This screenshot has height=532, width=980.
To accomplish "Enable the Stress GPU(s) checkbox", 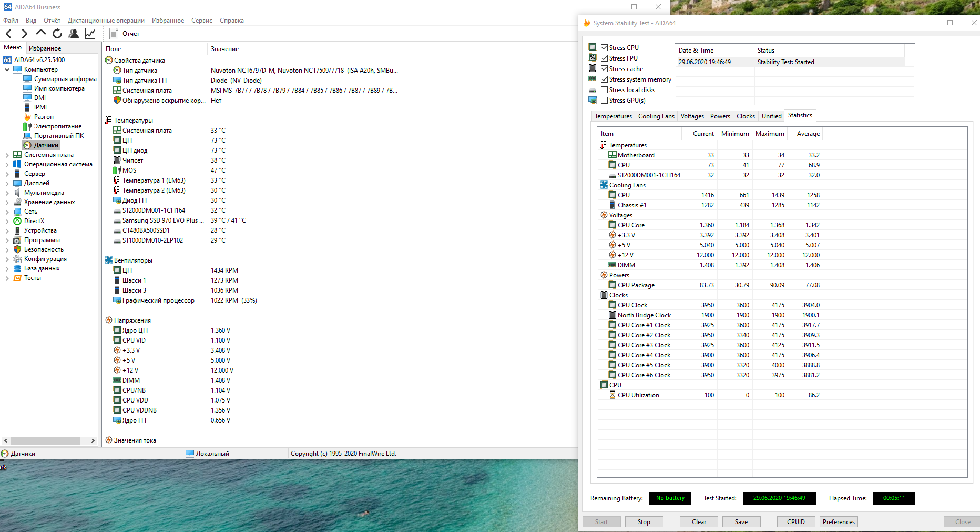I will coord(605,101).
